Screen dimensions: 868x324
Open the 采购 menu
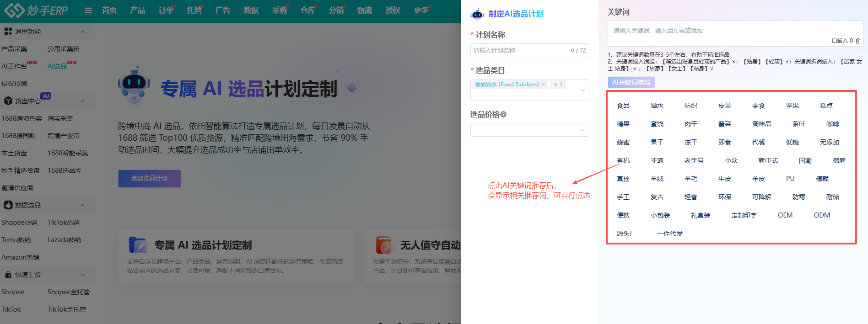click(x=280, y=10)
